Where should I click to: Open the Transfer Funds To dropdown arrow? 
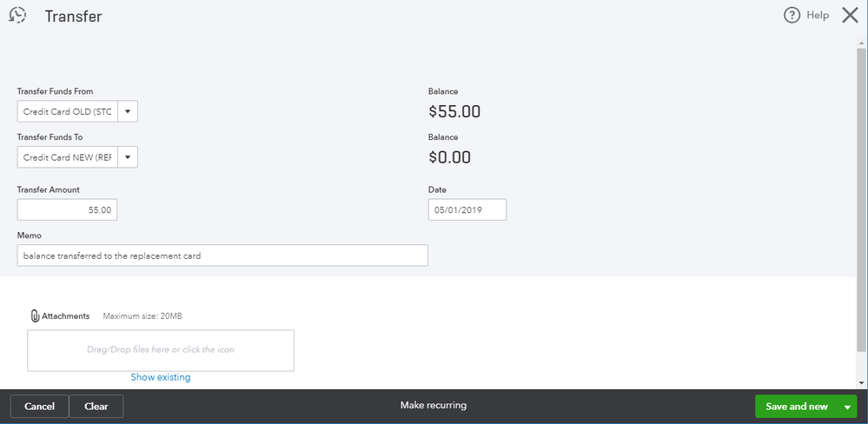[x=128, y=157]
